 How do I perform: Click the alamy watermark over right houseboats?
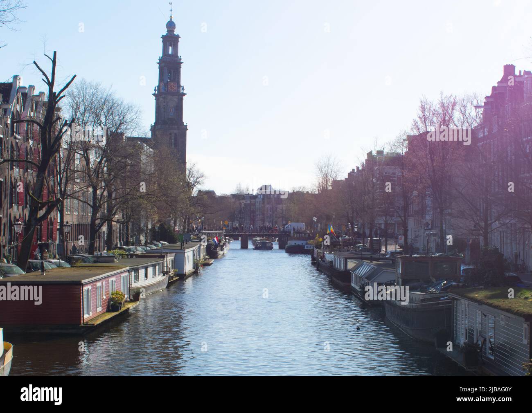[x=387, y=294]
